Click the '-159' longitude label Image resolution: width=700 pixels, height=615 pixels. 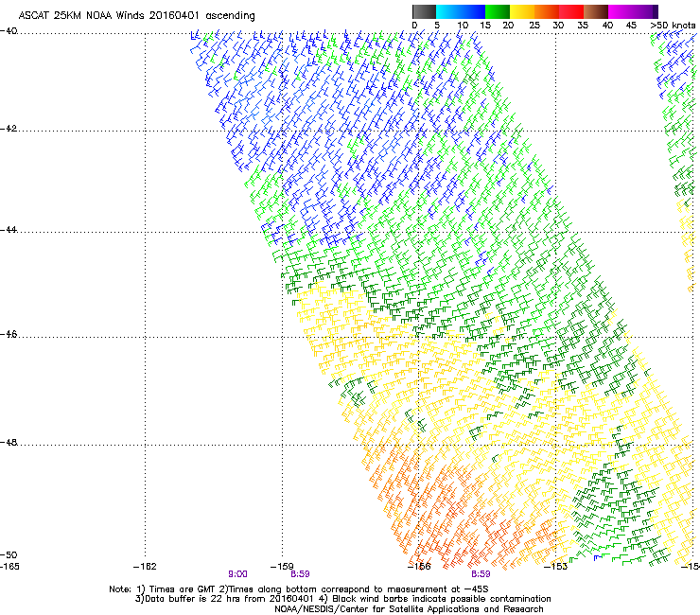click(282, 567)
